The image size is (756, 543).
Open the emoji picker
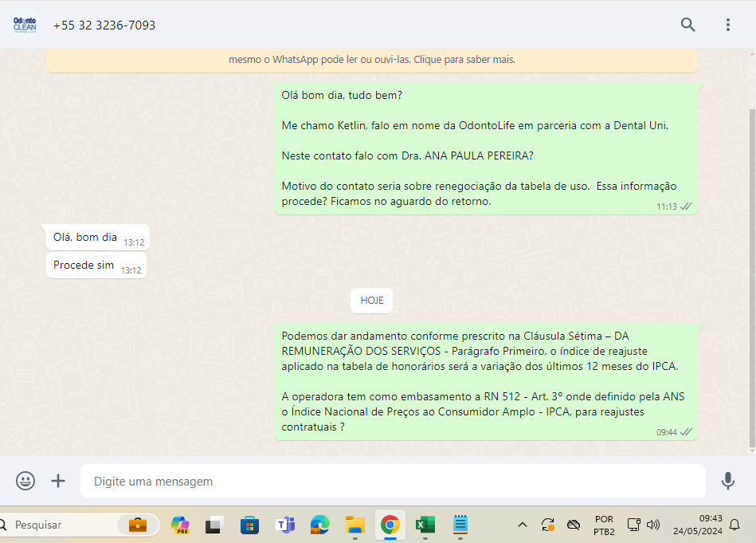[25, 481]
